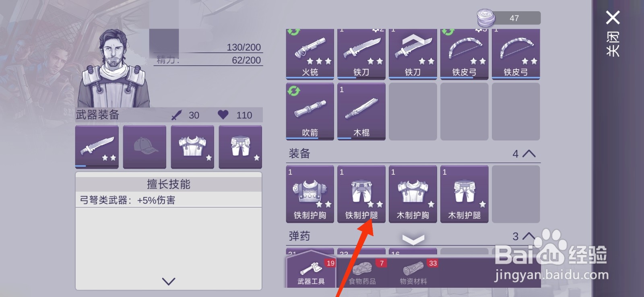Switch to the 食物药品 tab

coord(362,272)
